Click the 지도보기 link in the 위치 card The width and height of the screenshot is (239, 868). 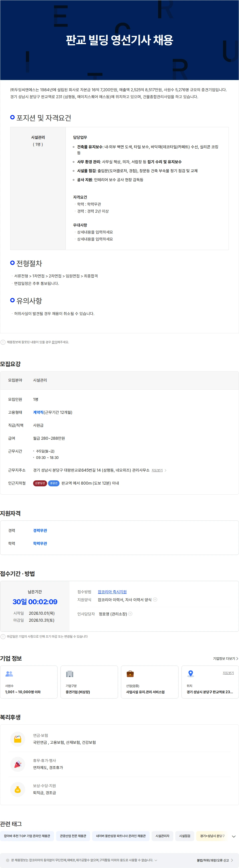pyautogui.click(x=228, y=673)
